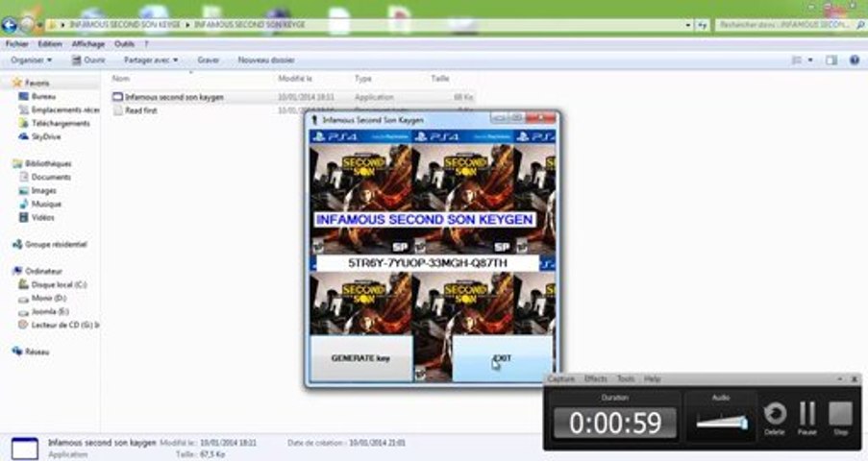This screenshot has height=461, width=868.
Task: Open the Edition menu
Action: click(50, 44)
